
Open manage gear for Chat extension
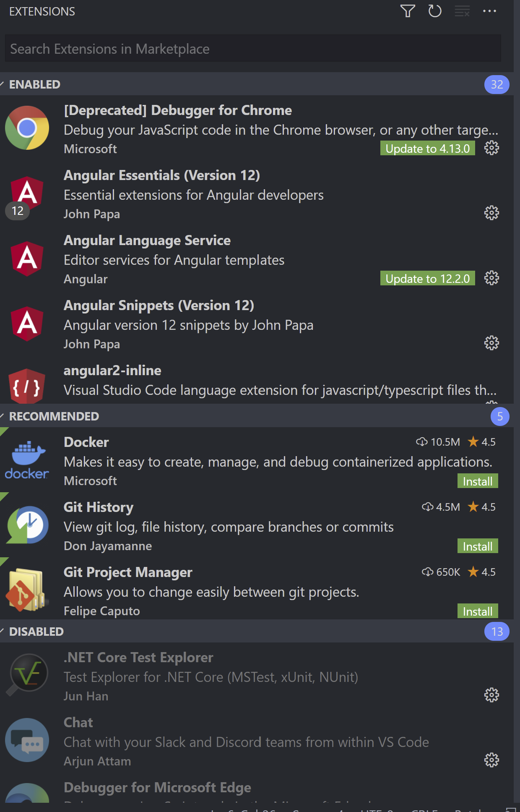[x=491, y=760]
